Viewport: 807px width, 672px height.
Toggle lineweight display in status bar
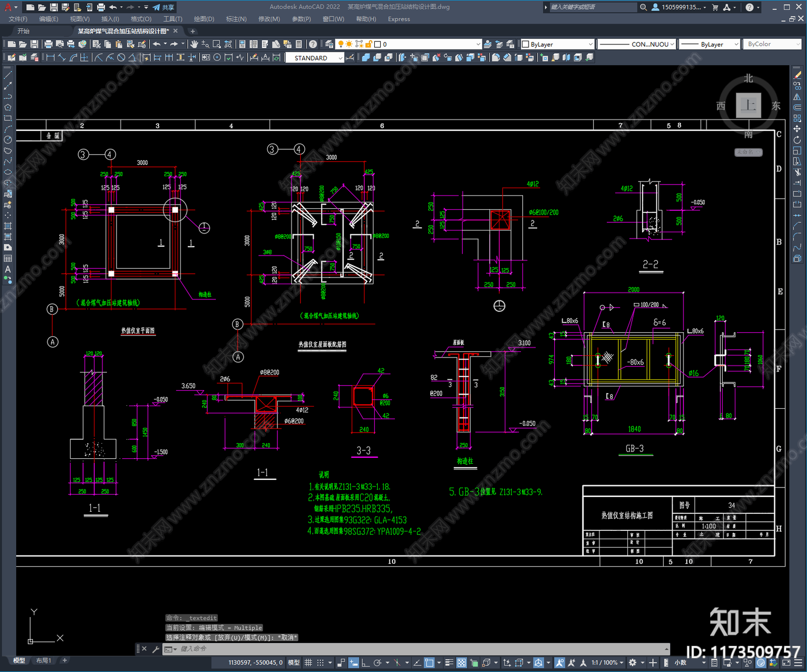[x=449, y=662]
